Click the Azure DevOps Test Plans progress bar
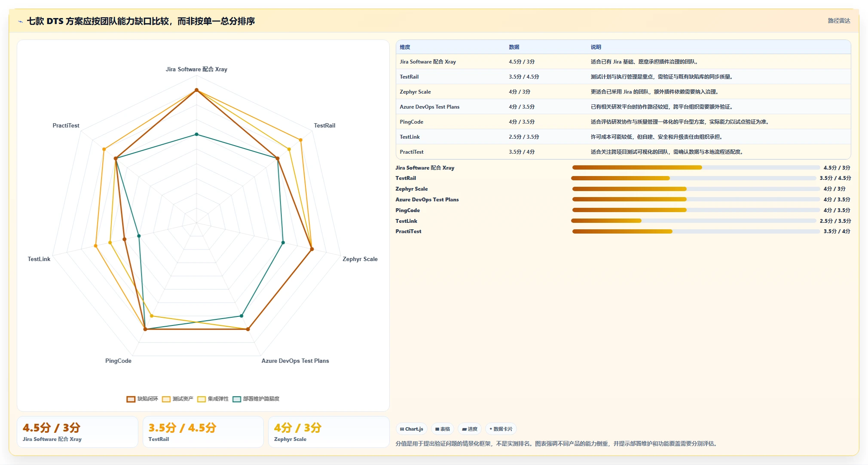Image resolution: width=868 pixels, height=465 pixels. tap(696, 199)
